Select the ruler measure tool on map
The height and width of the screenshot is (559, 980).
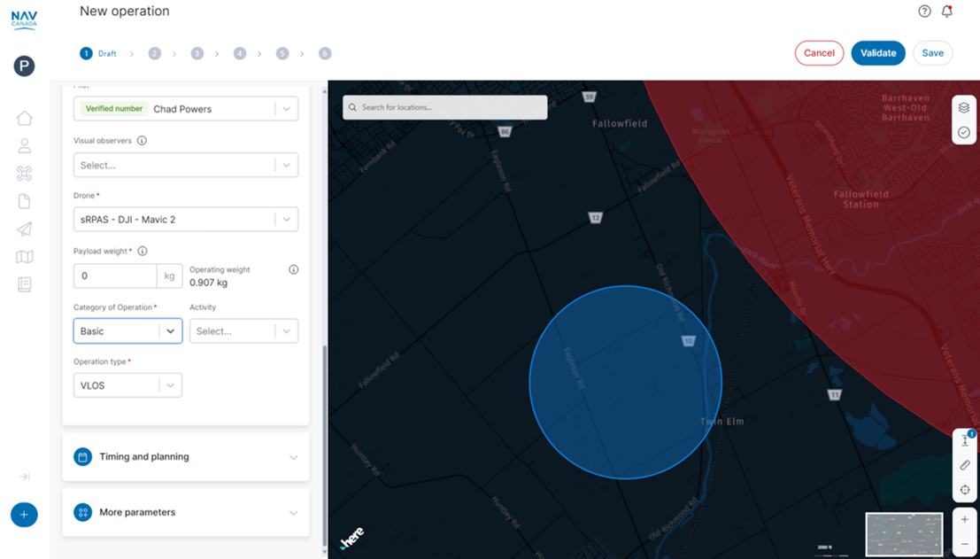coord(964,465)
